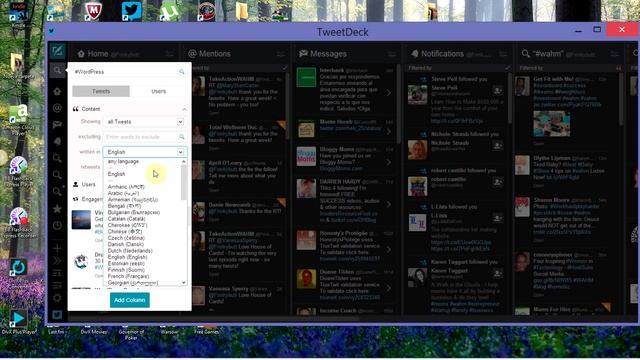Viewport: 640px width, 360px height.
Task: Open Messages column settings icon
Action: [x=392, y=54]
